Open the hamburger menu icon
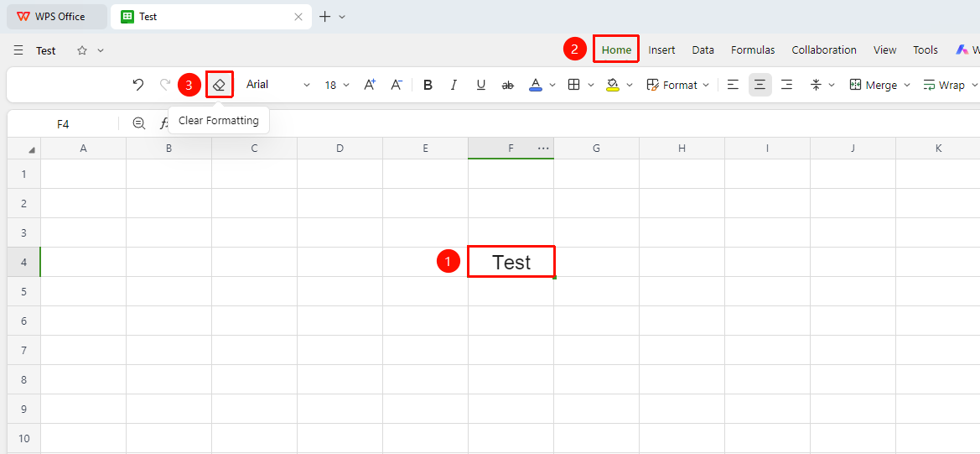This screenshot has height=454, width=980. 18,50
